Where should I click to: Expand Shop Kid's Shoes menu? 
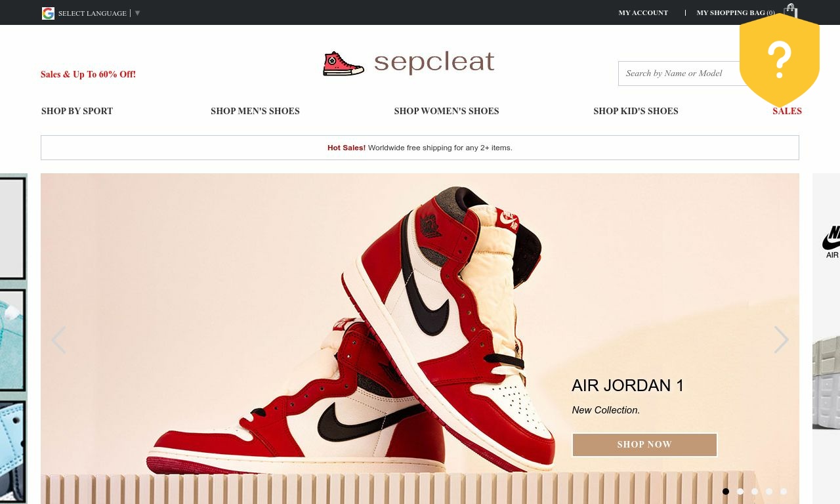[x=636, y=111]
